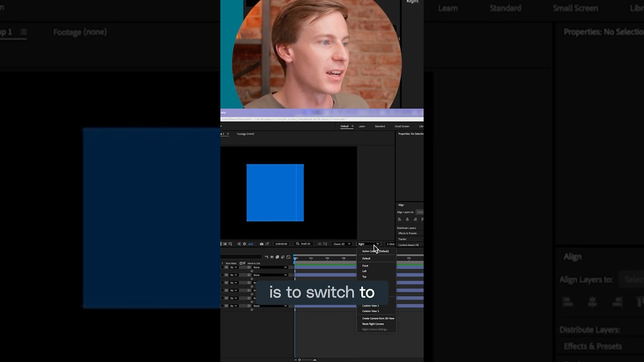Viewport: 644px width, 362px height.
Task: Toggle motion blur for the timeline
Action: pyautogui.click(x=282, y=257)
